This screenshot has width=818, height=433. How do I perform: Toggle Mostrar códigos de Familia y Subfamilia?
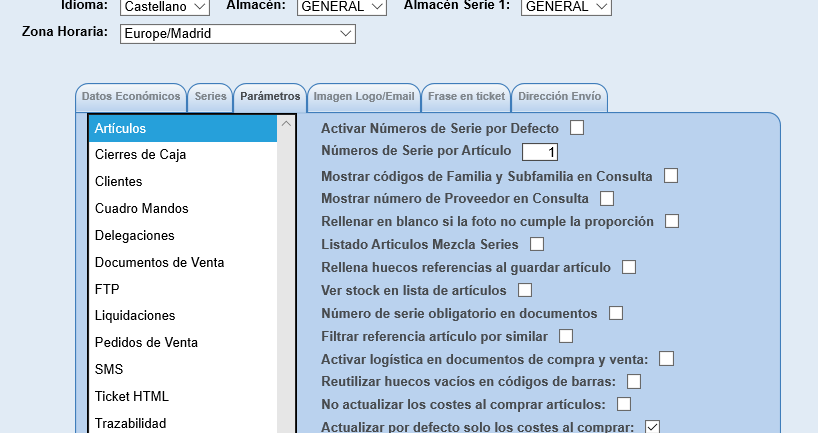pos(671,176)
